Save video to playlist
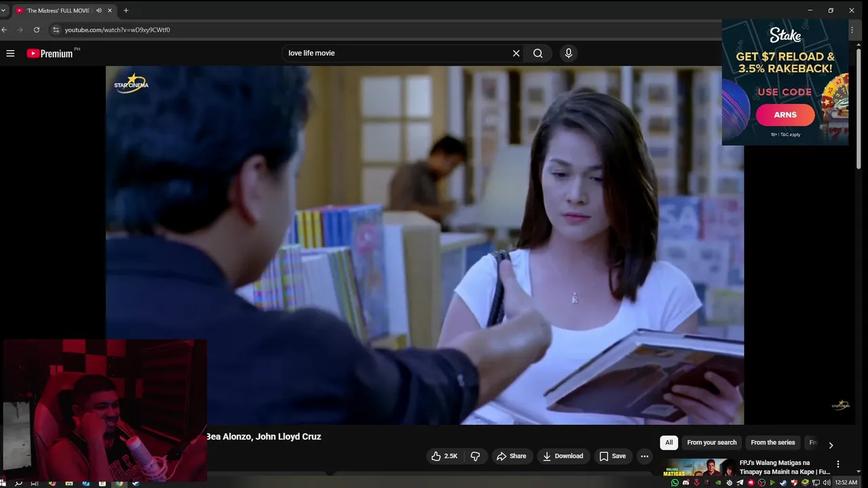This screenshot has height=488, width=868. 612,456
